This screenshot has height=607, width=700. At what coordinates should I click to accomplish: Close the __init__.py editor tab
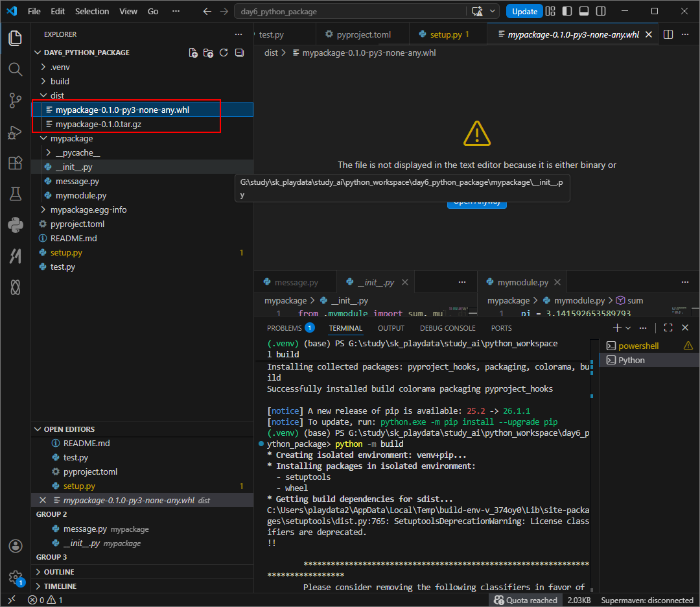[405, 282]
